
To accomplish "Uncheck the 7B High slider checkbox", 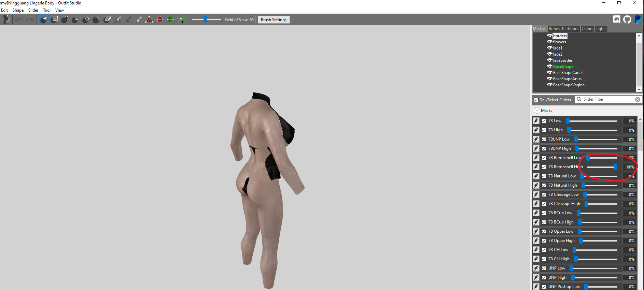I will [544, 130].
